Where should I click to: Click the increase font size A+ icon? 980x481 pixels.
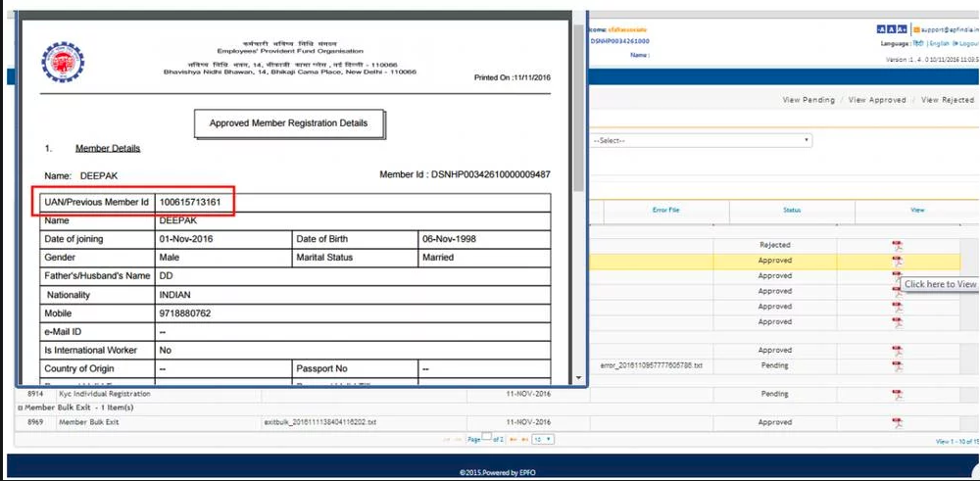tap(902, 30)
